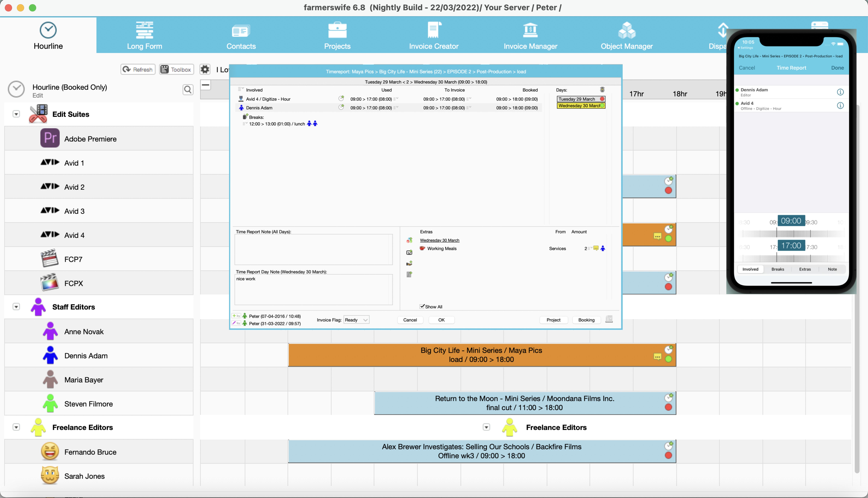Viewport: 868px width, 498px height.
Task: Open To Invoice menu for Dennis Adam row
Action: [x=469, y=108]
